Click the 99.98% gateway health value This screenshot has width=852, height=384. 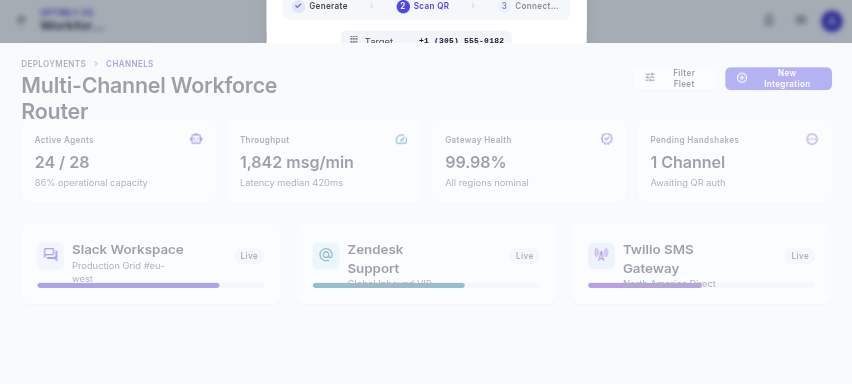tap(475, 162)
